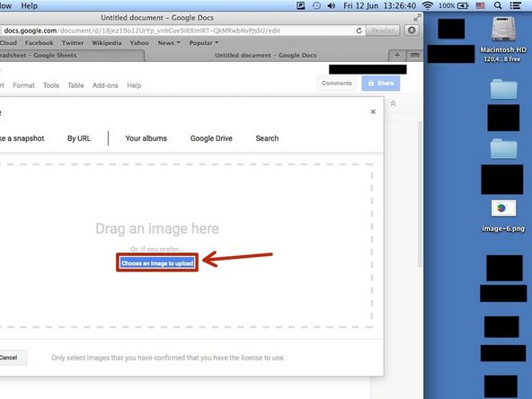This screenshot has width=532, height=399.
Task: Open the Search tab in dialog
Action: 267,138
